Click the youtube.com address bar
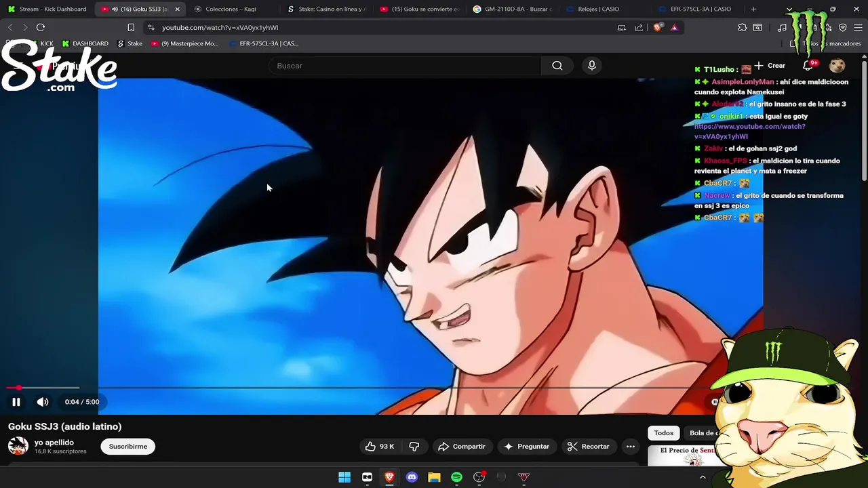 [x=380, y=27]
